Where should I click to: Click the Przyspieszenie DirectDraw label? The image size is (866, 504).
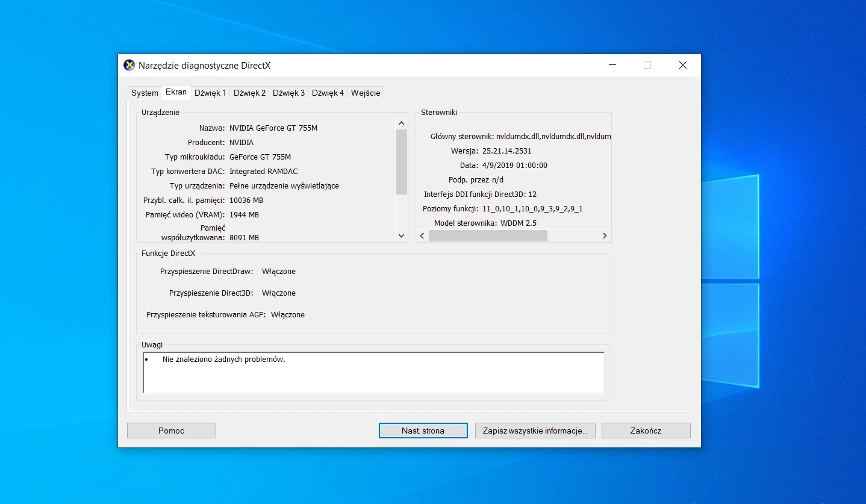pos(207,272)
